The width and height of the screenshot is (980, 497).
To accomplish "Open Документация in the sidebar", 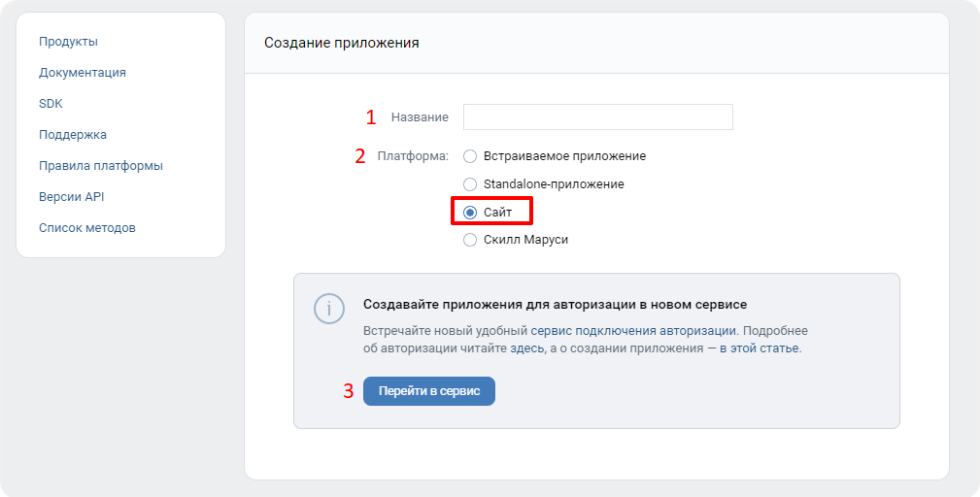I will 83,73.
